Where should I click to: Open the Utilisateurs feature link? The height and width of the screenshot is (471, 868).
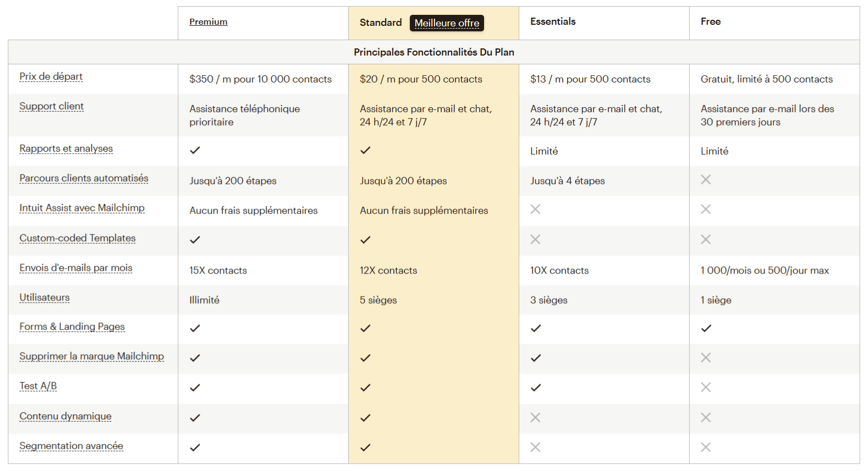point(45,298)
